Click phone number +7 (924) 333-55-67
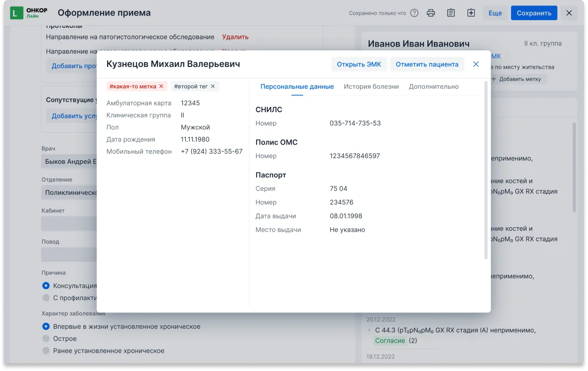The image size is (588, 371). [211, 151]
